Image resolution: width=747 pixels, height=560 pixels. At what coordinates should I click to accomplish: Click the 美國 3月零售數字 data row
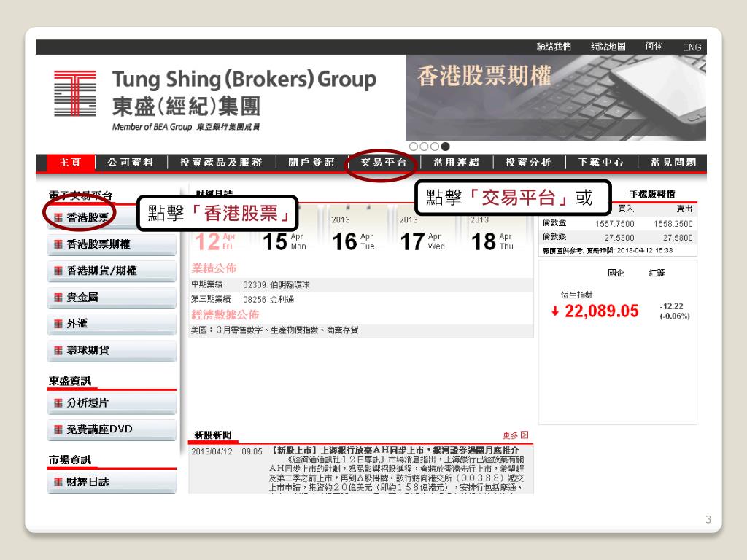(x=360, y=330)
